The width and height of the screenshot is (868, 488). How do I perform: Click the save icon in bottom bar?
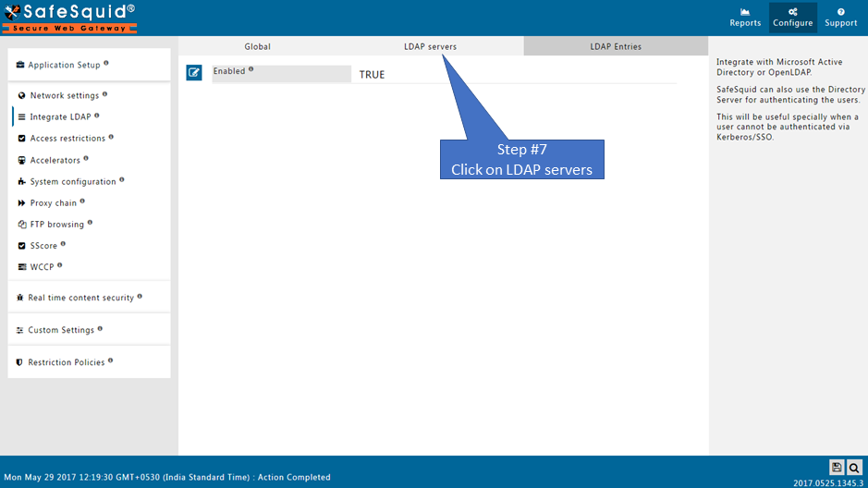click(837, 468)
